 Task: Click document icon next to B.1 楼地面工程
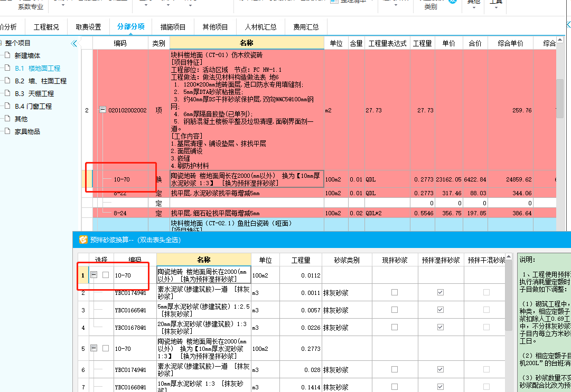pos(7,68)
